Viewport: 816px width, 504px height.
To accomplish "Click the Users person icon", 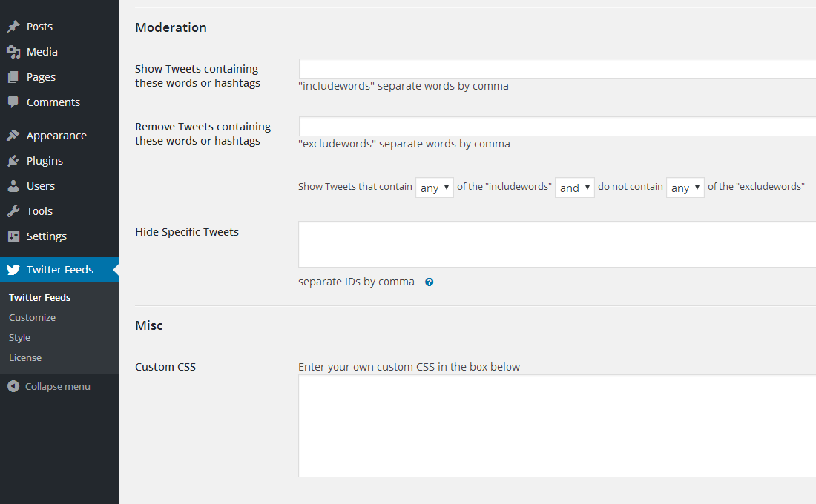I will coord(13,186).
